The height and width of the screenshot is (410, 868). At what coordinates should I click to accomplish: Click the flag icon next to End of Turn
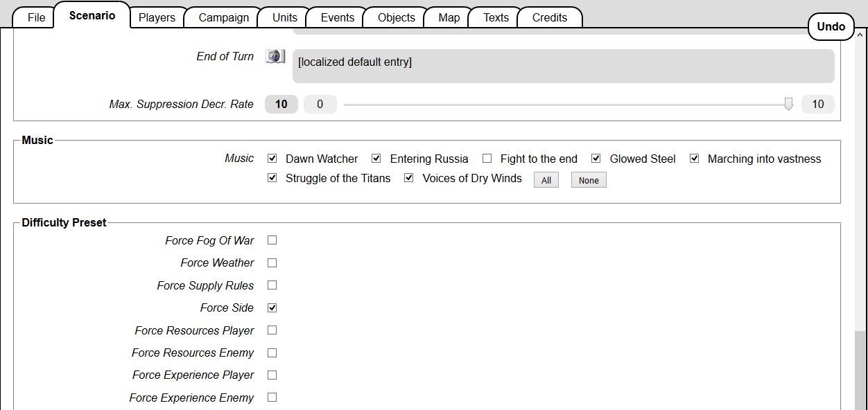tap(275, 56)
